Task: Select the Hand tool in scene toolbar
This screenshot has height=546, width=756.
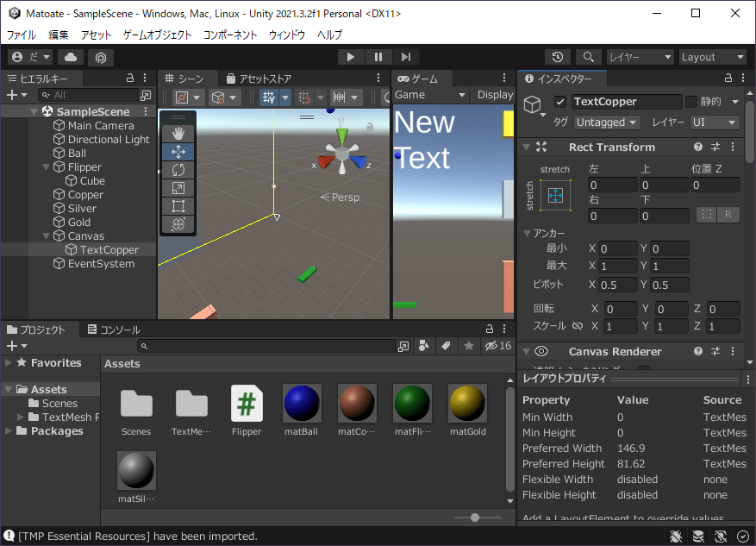Action: click(178, 133)
